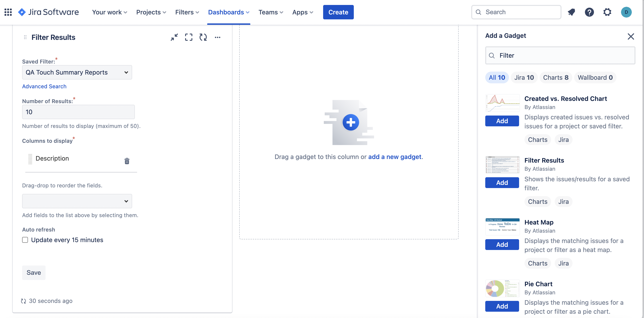Click the 'Heat Map' gadget title
The width and height of the screenshot is (644, 318).
click(539, 223)
